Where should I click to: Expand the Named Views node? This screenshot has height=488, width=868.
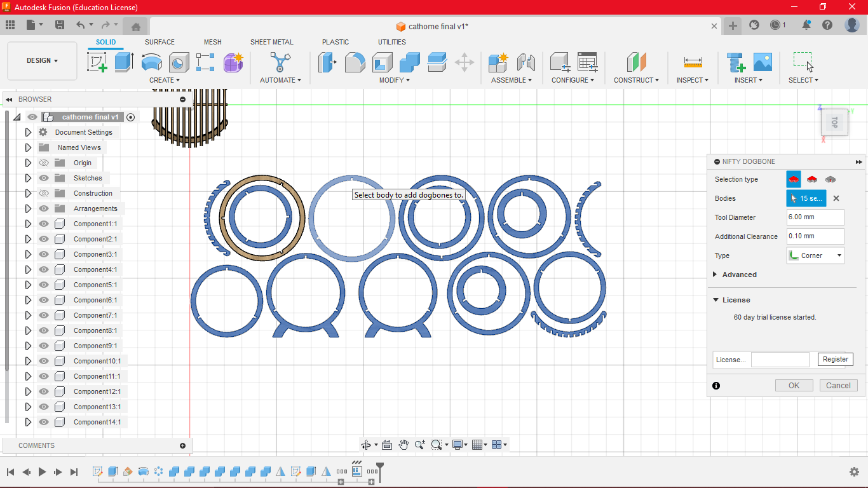(28, 147)
